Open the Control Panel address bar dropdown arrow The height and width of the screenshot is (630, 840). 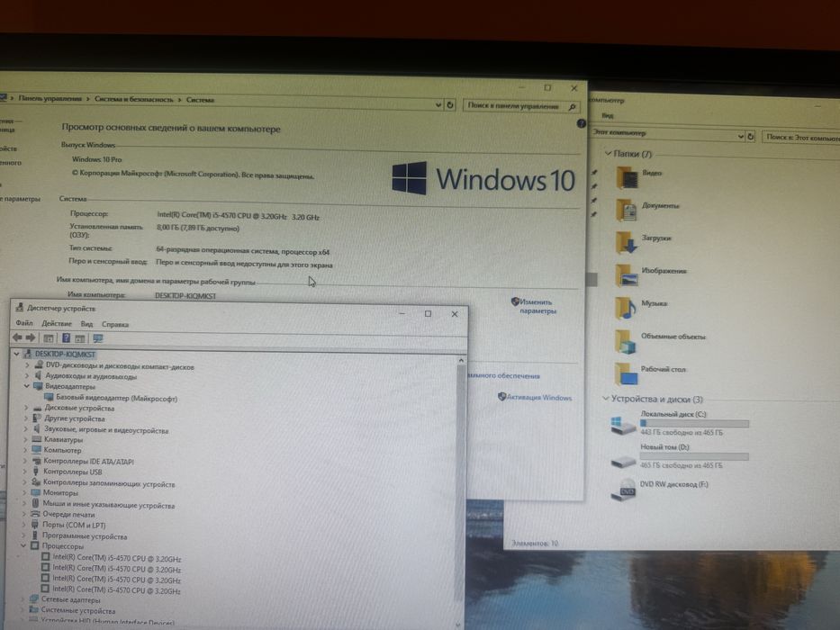(x=438, y=105)
